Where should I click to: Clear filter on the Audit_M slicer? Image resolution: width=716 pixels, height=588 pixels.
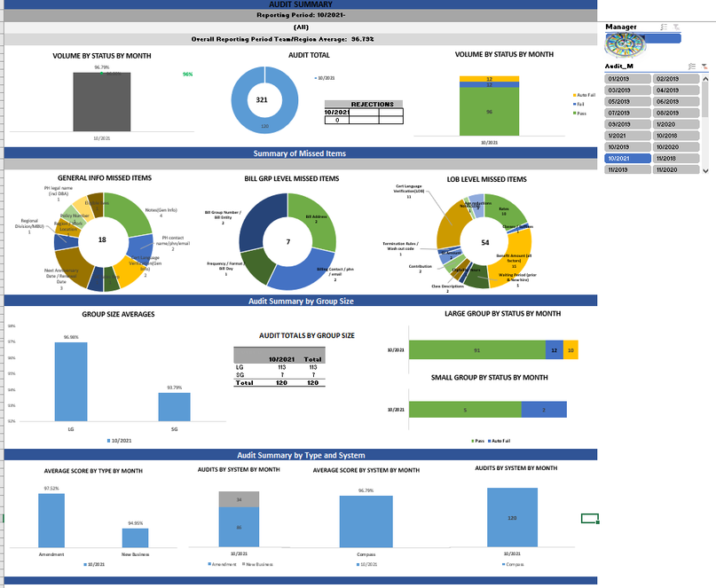point(704,67)
